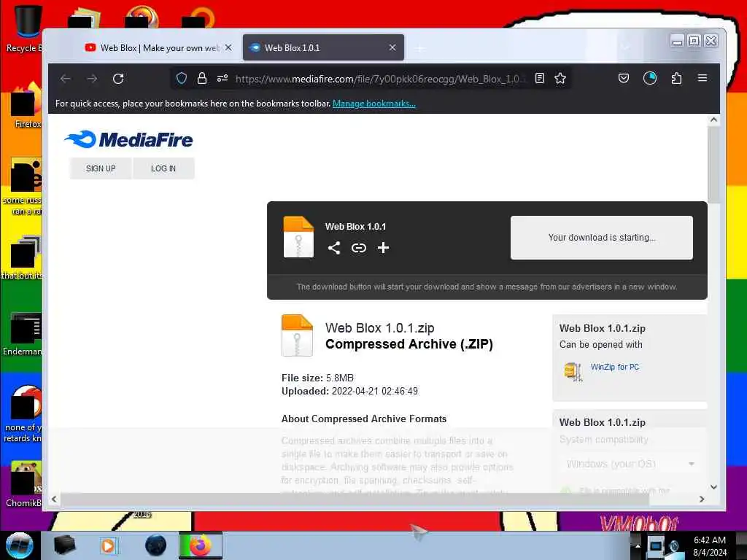Viewport: 747px width, 560px height.
Task: Click the WinZip for PC icon
Action: pyautogui.click(x=573, y=371)
